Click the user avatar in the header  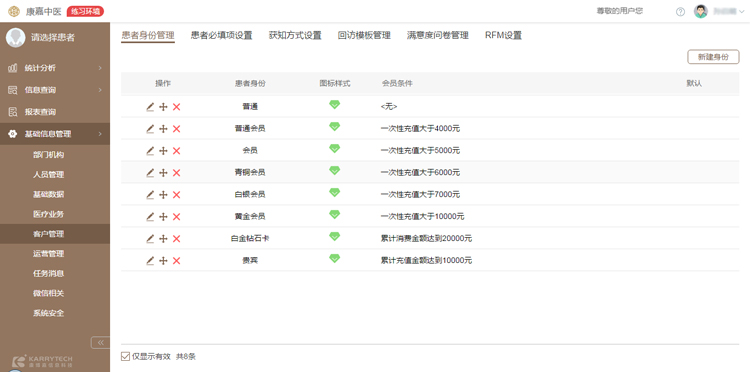pyautogui.click(x=701, y=11)
